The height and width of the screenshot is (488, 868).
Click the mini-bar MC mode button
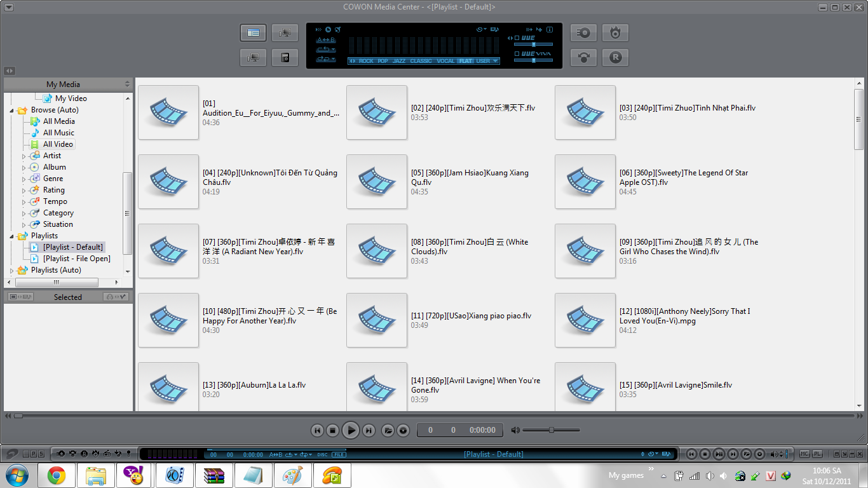[x=804, y=454]
